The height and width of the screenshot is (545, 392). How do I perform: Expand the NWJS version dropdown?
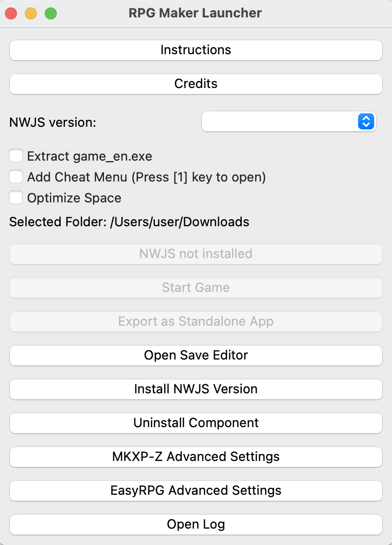point(289,122)
